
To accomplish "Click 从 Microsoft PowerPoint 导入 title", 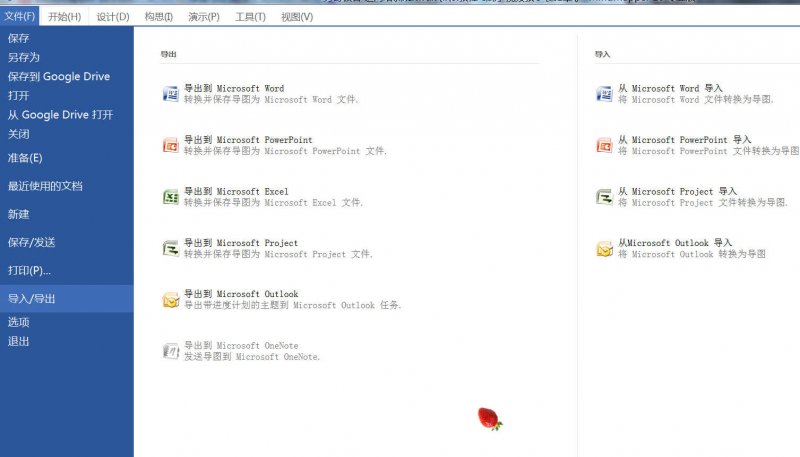I will (685, 140).
